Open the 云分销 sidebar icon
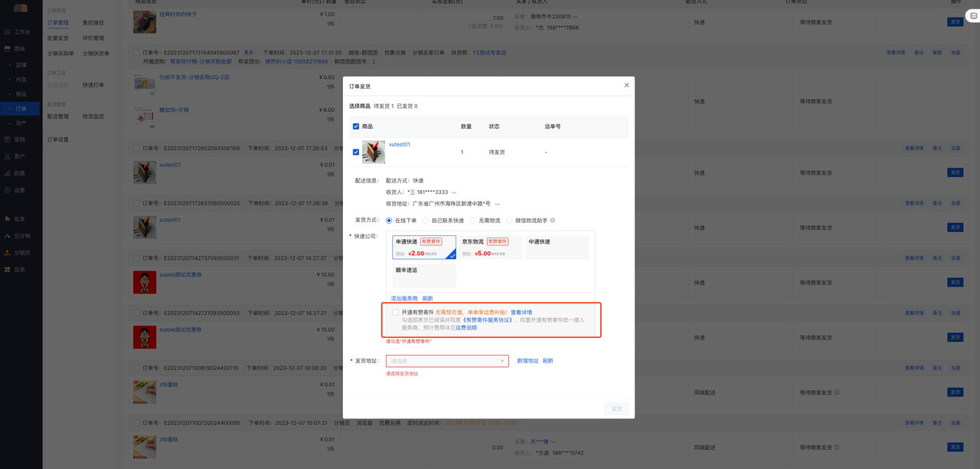The width and height of the screenshot is (980, 469). pos(8,236)
